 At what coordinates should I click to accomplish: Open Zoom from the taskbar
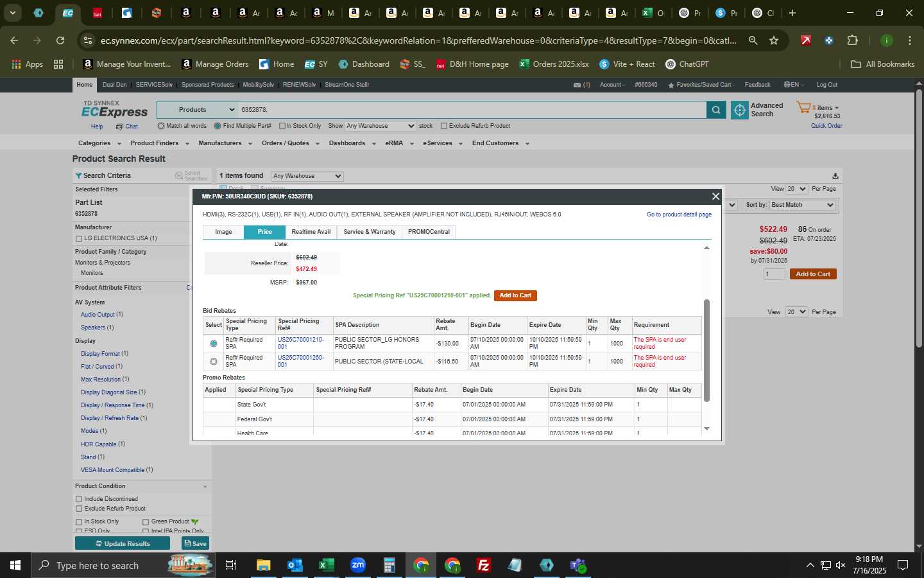point(357,565)
